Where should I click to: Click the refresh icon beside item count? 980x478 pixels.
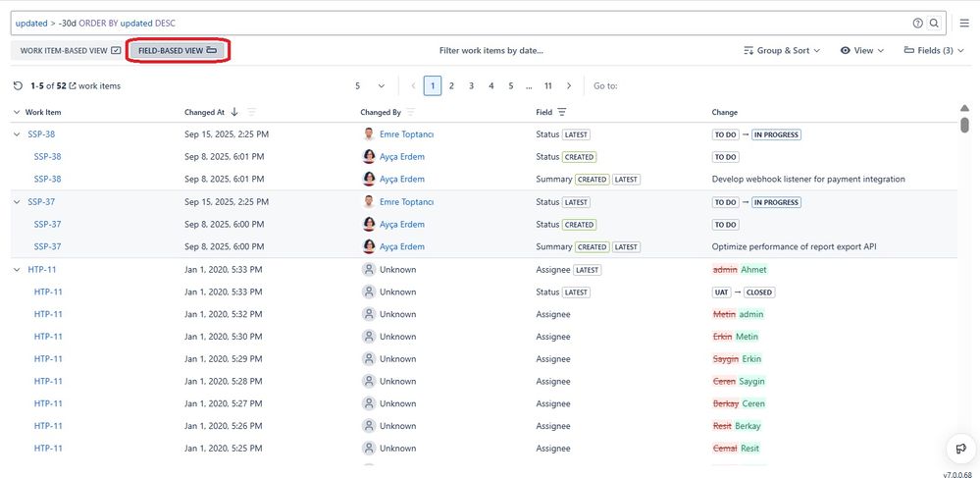coord(18,86)
